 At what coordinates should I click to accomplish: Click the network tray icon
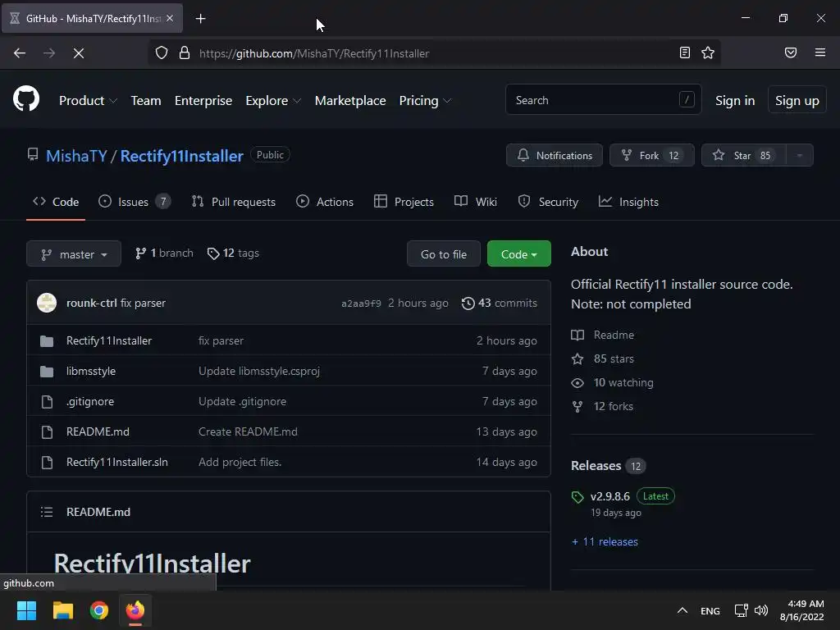(741, 610)
